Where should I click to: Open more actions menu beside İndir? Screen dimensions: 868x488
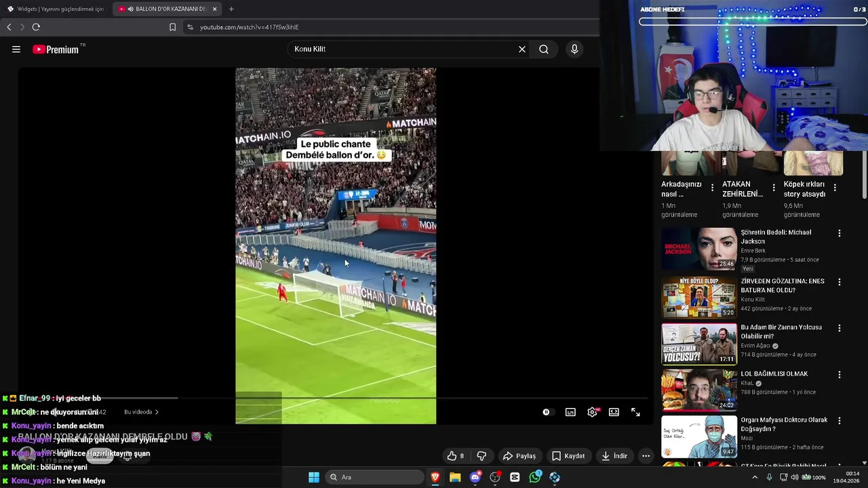[x=646, y=456]
